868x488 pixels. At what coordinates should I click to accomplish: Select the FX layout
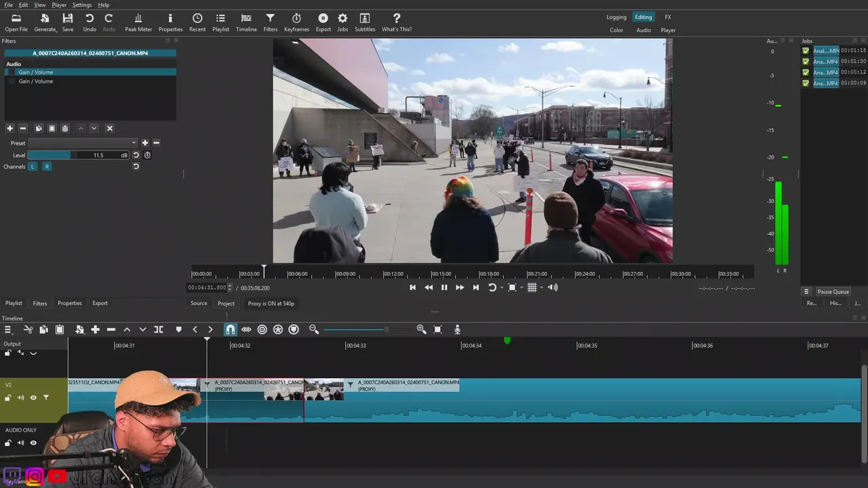[668, 17]
